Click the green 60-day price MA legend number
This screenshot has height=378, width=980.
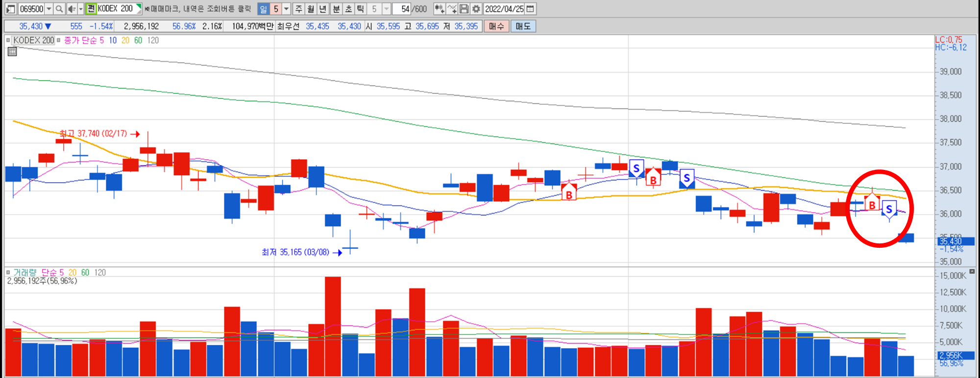click(138, 40)
